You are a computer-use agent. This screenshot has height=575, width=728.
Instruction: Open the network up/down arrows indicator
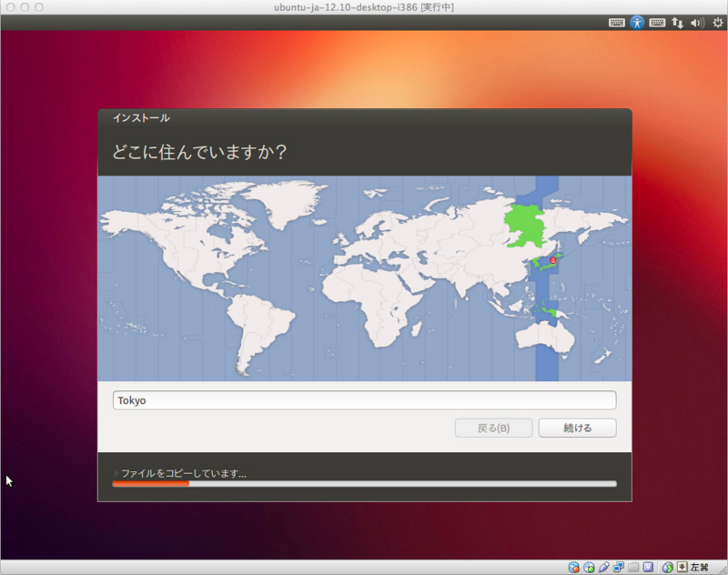[x=677, y=23]
